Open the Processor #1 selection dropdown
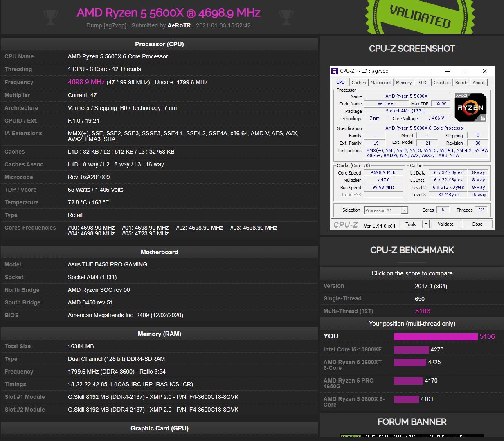The height and width of the screenshot is (441, 504). point(386,210)
